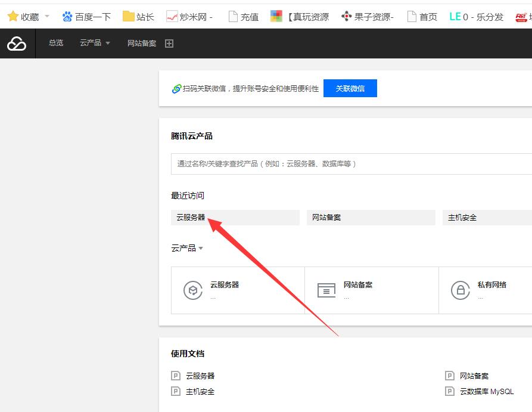The width and height of the screenshot is (532, 412).
Task: Expand the 云产品 navigation dropdown
Action: (95, 44)
